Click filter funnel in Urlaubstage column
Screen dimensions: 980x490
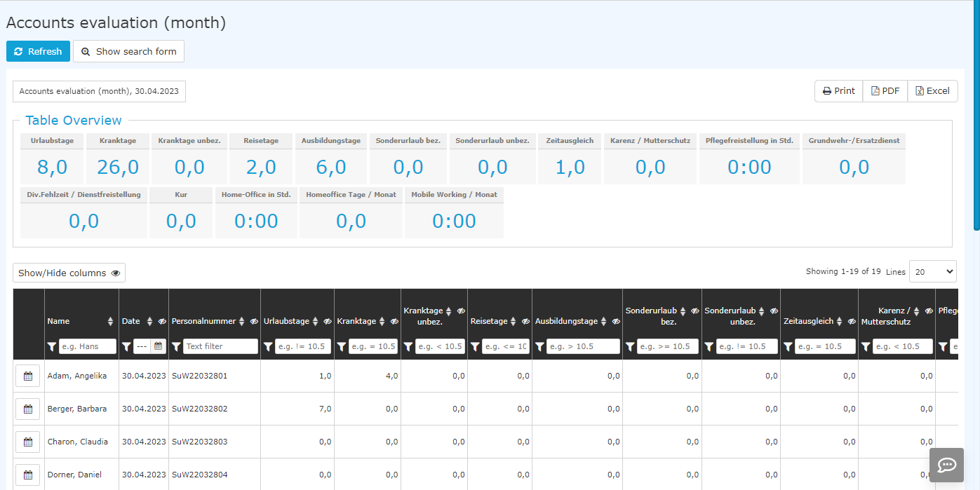click(x=268, y=346)
